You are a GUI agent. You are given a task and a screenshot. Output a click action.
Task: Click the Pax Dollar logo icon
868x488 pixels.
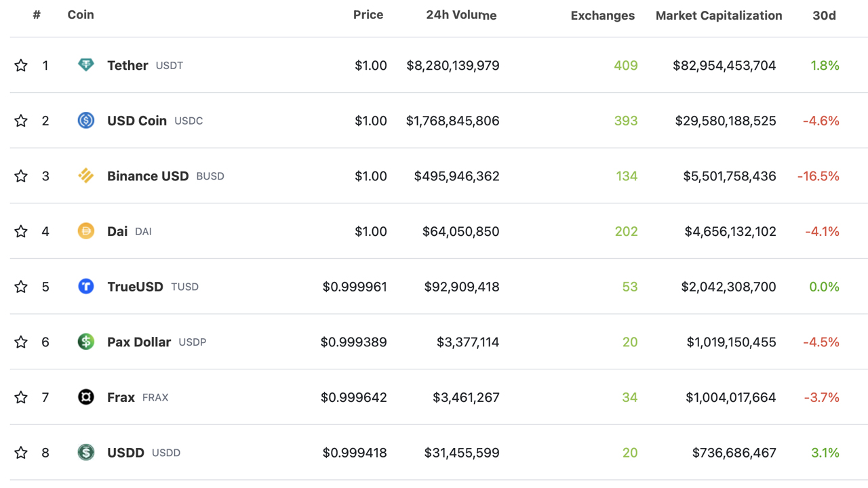(86, 342)
